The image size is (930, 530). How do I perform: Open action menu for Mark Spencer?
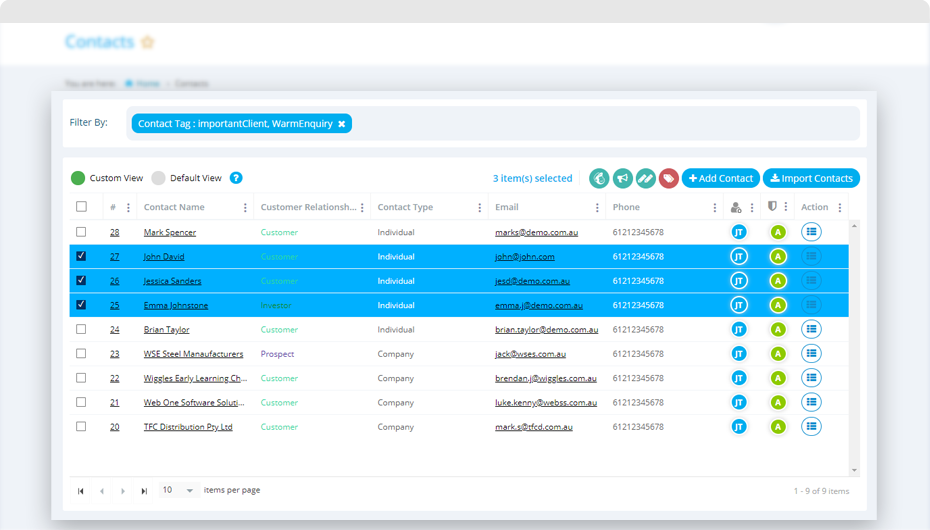tap(811, 232)
